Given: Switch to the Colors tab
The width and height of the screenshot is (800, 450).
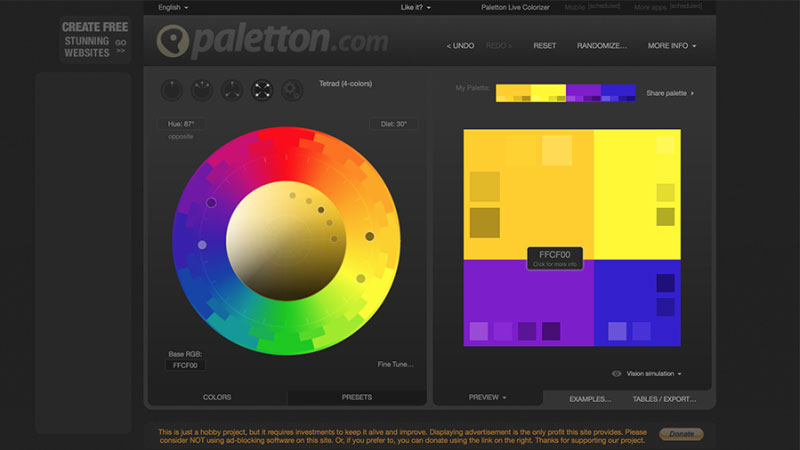Looking at the screenshot, I should click(x=217, y=397).
